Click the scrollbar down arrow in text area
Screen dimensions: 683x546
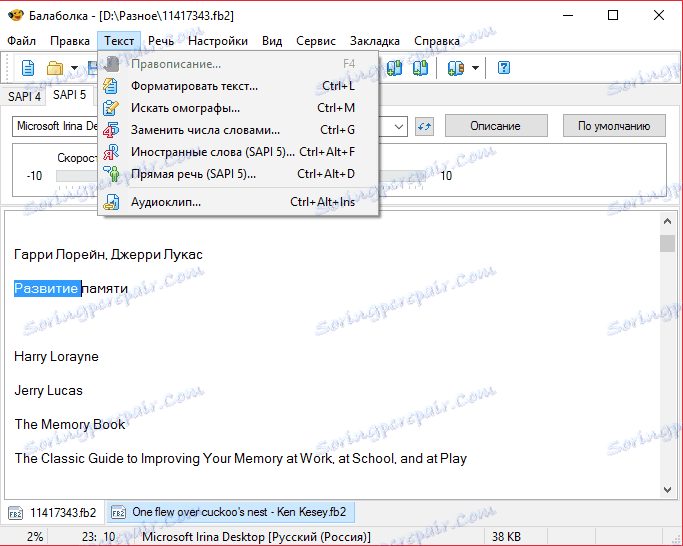click(667, 489)
